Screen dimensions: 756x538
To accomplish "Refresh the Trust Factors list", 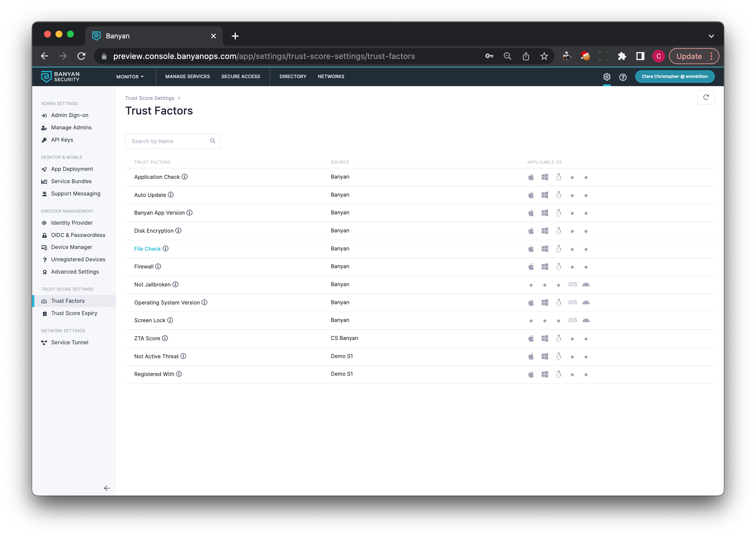I will pyautogui.click(x=706, y=97).
